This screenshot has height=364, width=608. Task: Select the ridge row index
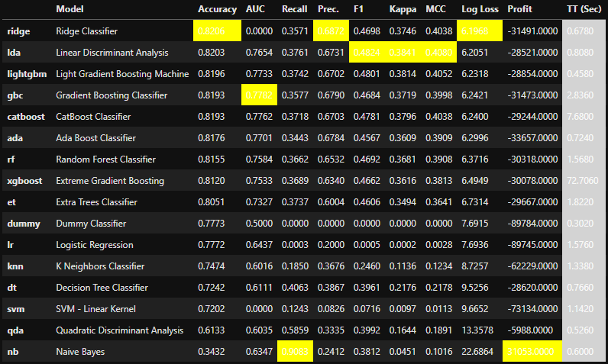click(18, 31)
